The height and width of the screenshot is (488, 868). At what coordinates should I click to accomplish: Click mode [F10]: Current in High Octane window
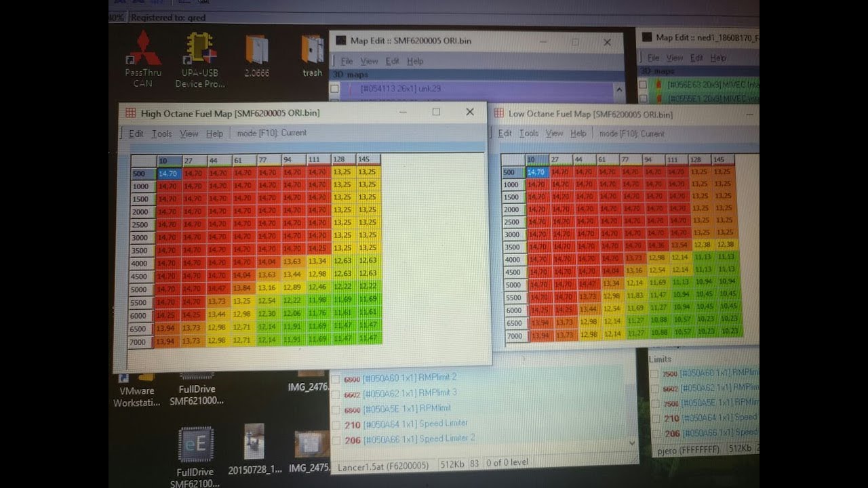(272, 133)
